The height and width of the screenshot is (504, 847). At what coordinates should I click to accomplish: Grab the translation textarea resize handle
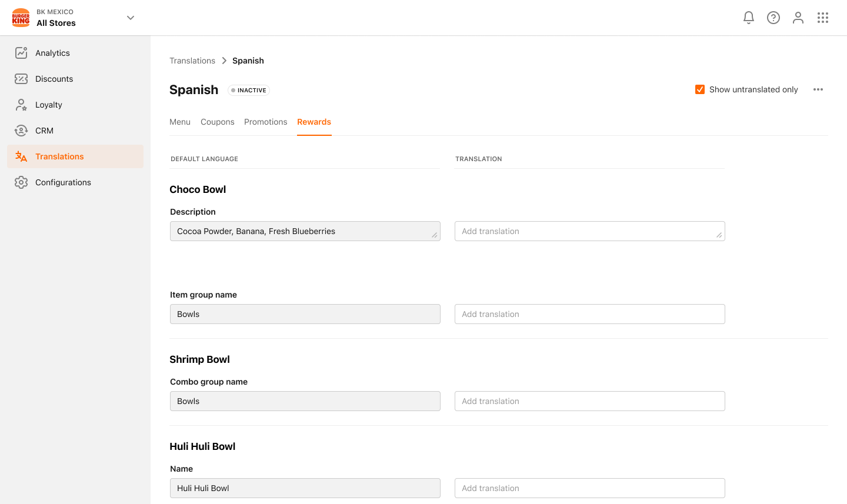pos(719,235)
